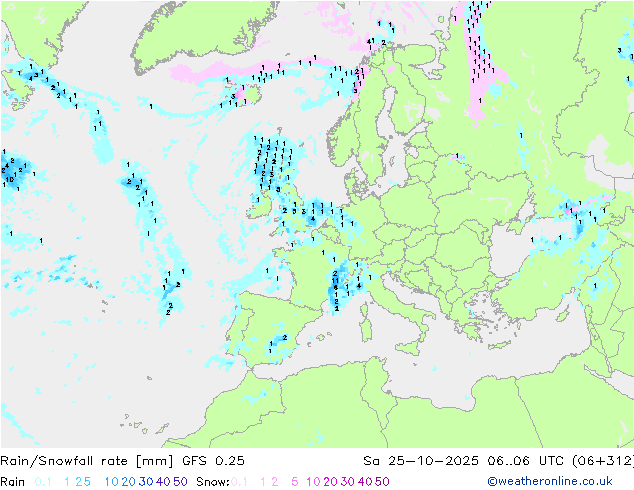The image size is (634, 490).
Task: Click the rain 10 legend value
Action: point(112,482)
